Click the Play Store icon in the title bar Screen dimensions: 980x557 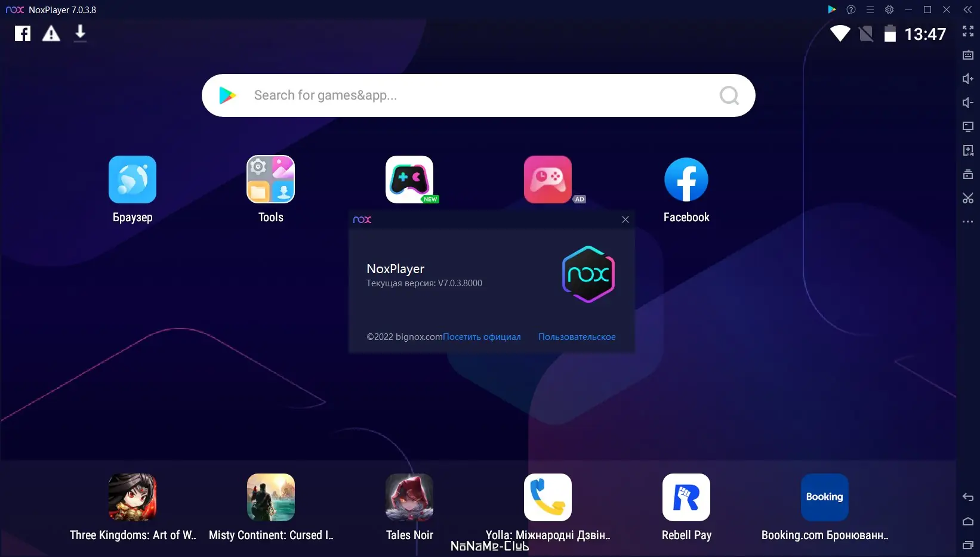point(832,10)
